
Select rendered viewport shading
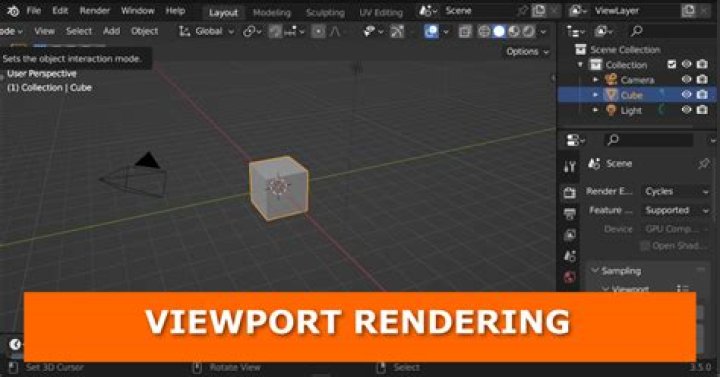(x=529, y=31)
